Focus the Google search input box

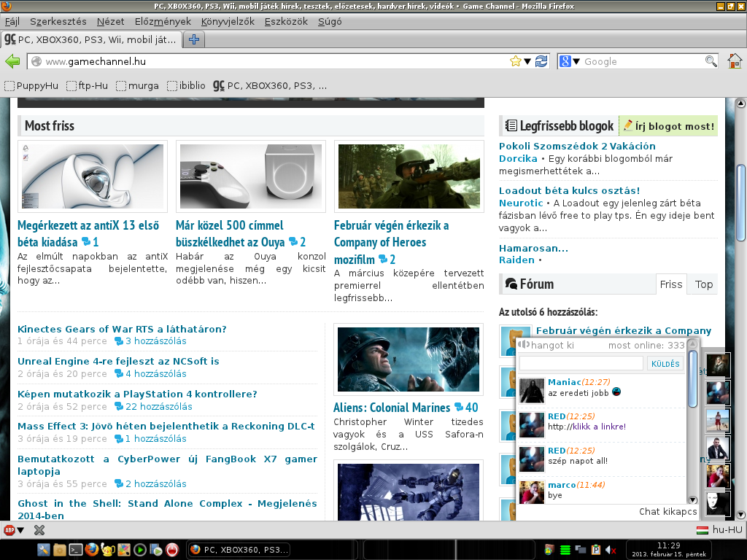click(x=643, y=61)
